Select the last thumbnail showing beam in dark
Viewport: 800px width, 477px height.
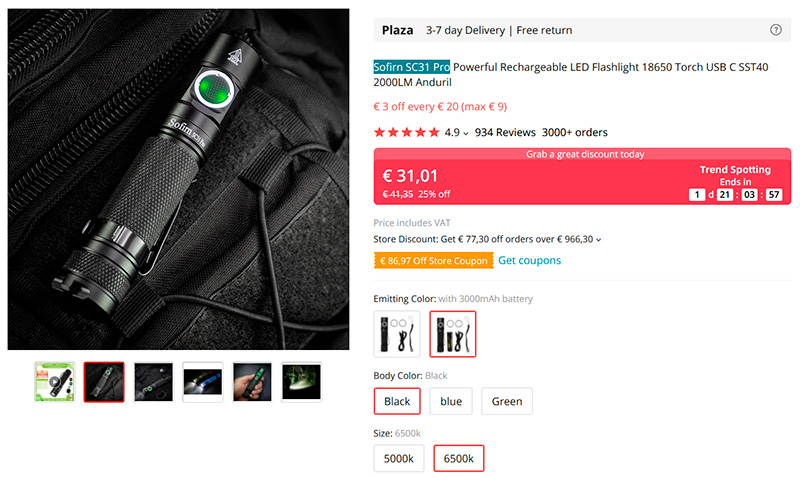(x=301, y=382)
